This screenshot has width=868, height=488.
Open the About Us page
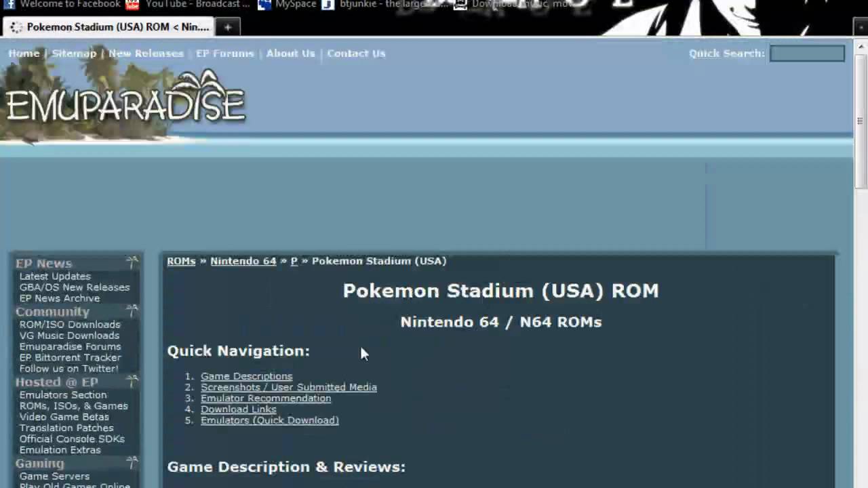coord(290,54)
